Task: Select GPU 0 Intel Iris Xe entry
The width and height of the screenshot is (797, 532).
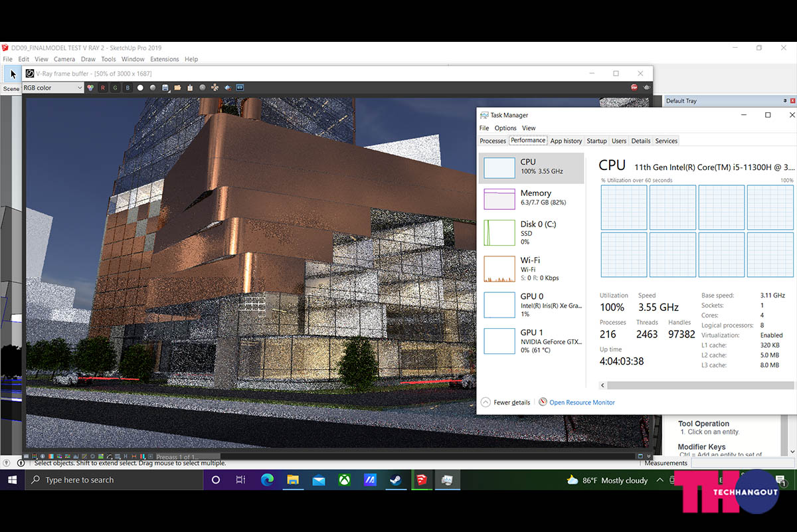Action: click(x=531, y=304)
